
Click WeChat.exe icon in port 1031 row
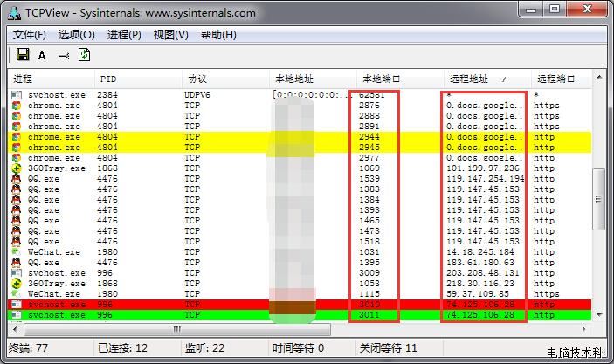click(x=16, y=252)
